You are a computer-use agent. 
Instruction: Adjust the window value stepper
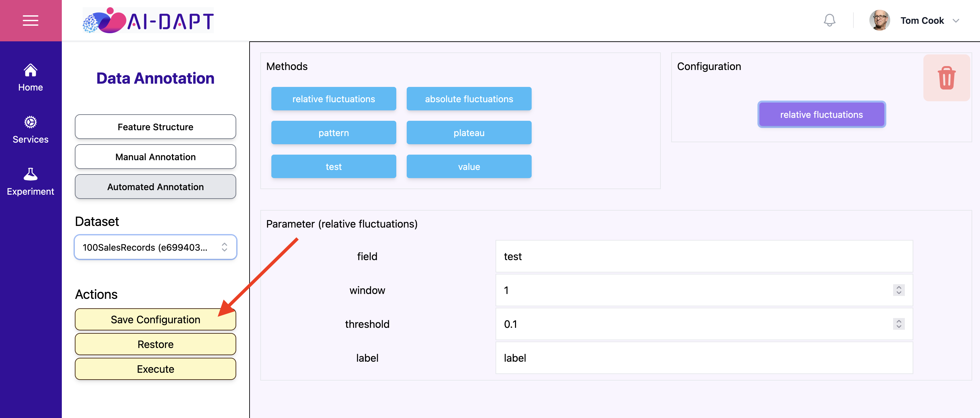(899, 290)
